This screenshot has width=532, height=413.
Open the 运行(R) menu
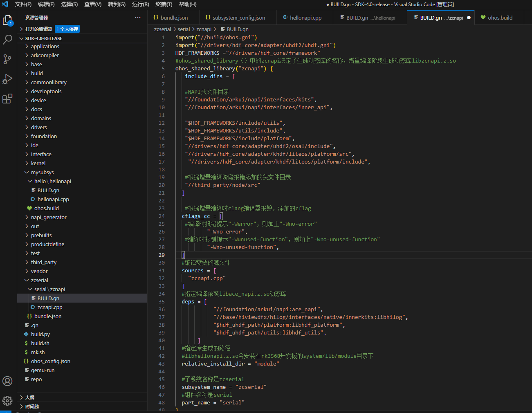(x=141, y=4)
